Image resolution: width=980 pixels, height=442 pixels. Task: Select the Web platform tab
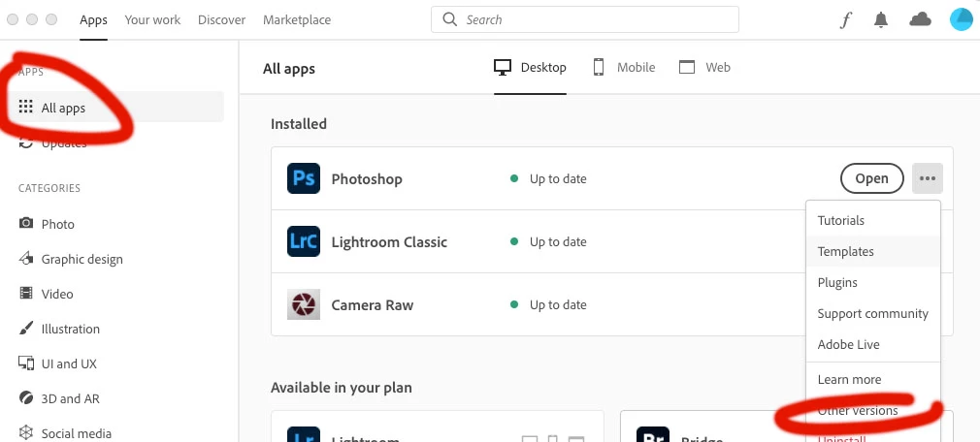tap(704, 68)
